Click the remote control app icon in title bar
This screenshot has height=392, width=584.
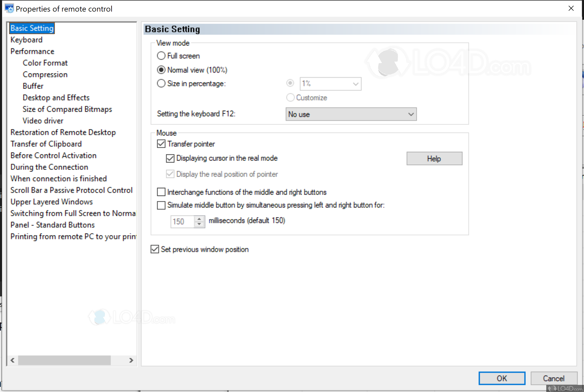9,8
